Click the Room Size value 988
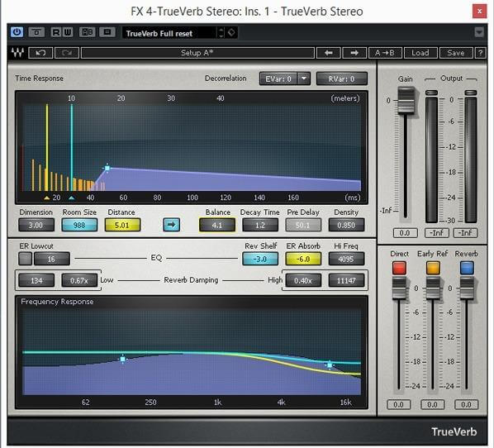Image resolution: width=494 pixels, height=448 pixels. click(79, 225)
